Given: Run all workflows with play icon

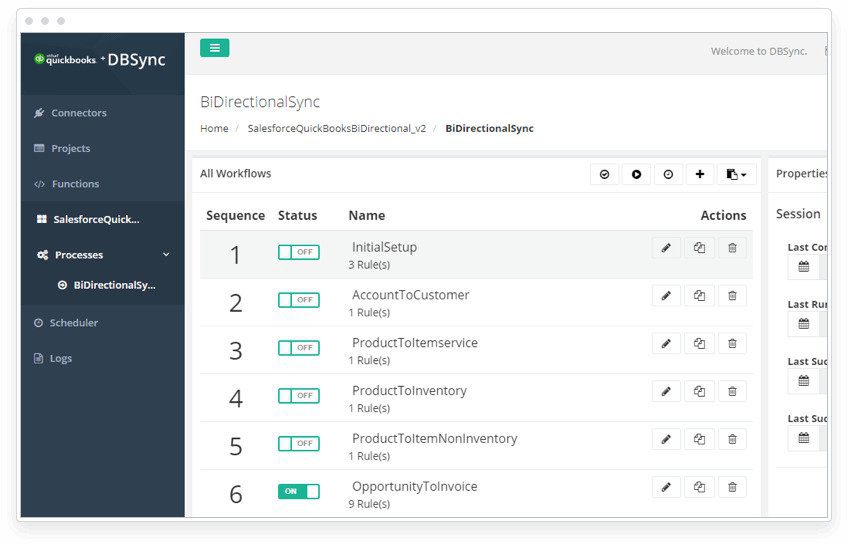Looking at the screenshot, I should (x=636, y=174).
